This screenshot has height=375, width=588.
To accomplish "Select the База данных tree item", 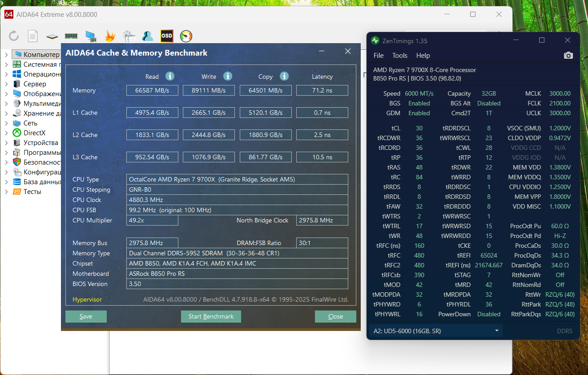I will point(42,181).
